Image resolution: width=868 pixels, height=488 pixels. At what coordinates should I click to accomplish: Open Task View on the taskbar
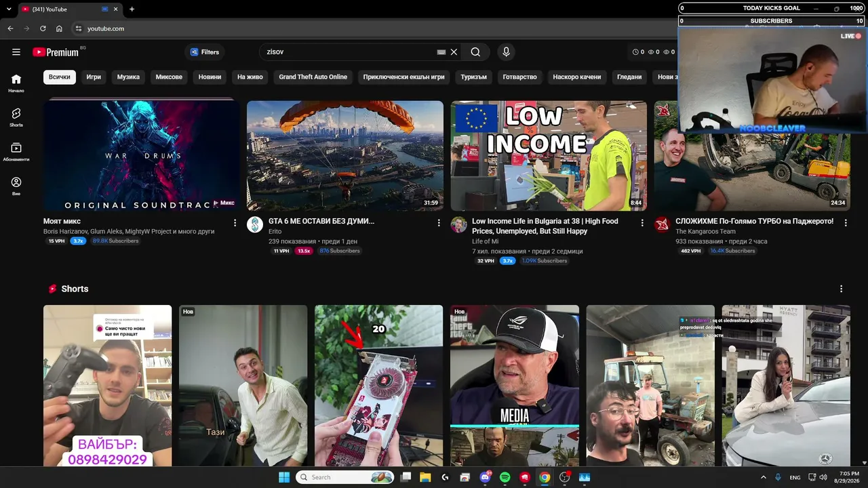[406, 477]
